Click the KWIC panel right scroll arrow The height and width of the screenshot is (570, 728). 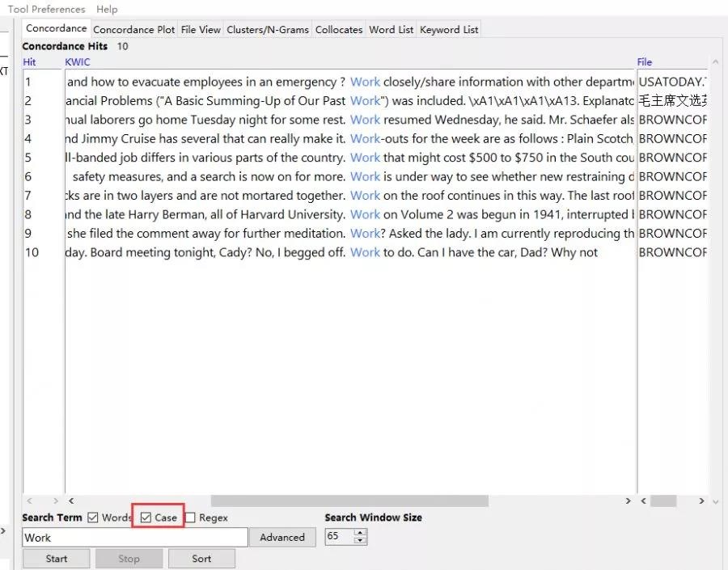[x=629, y=501]
